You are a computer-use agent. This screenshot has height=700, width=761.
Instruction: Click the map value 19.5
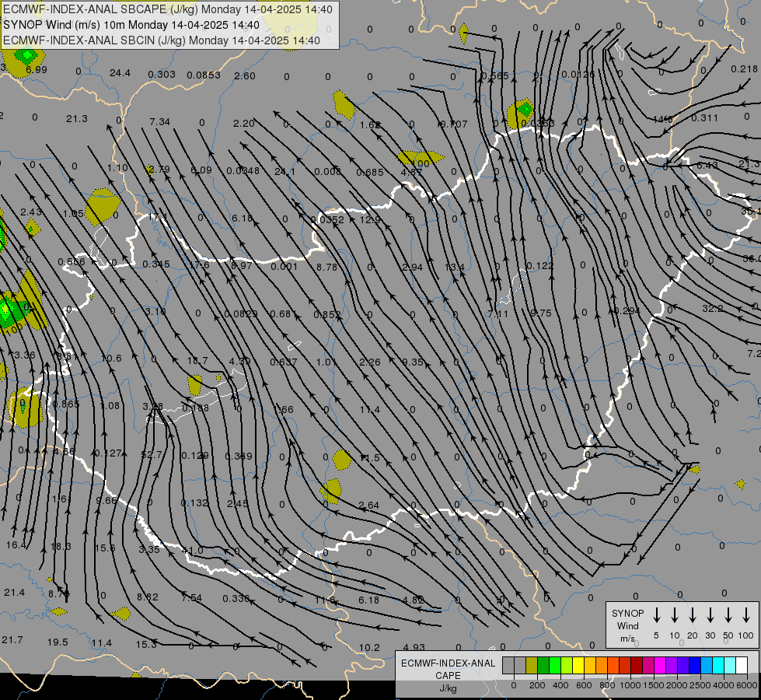coord(58,642)
